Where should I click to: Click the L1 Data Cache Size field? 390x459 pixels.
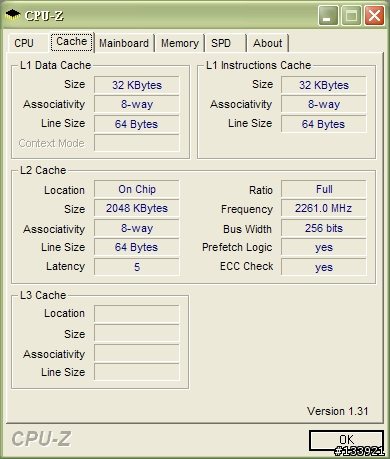[137, 85]
